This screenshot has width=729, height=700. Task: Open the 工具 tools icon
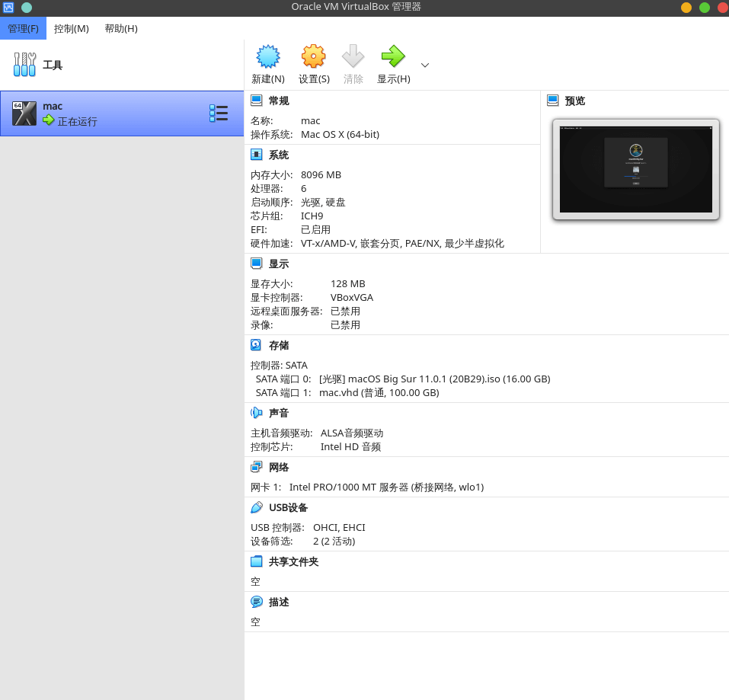coord(24,64)
